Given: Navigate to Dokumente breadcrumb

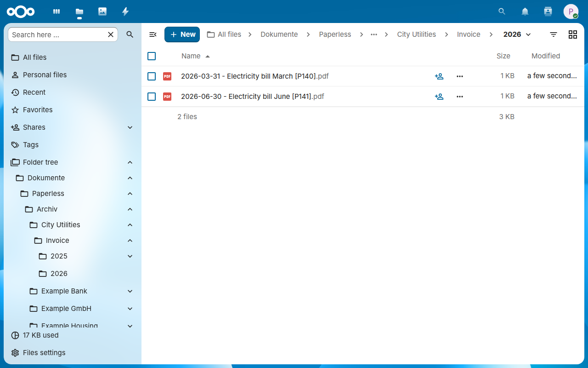Looking at the screenshot, I should coord(279,34).
